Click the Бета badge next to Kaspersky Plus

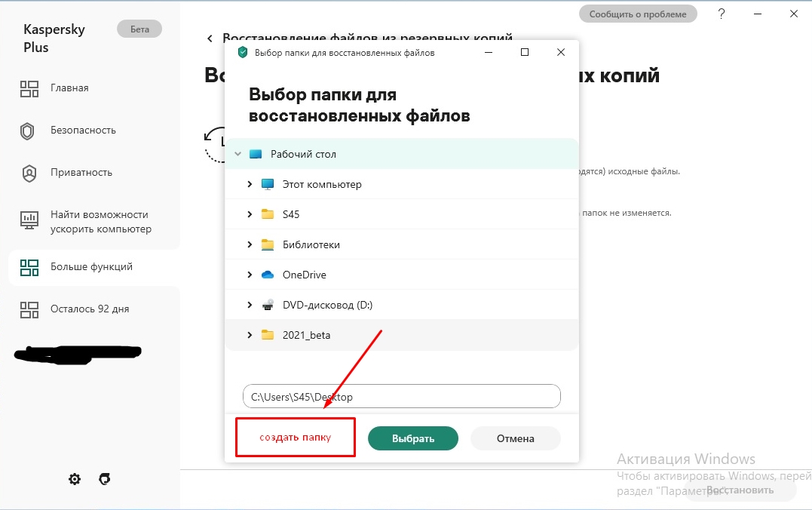point(139,29)
